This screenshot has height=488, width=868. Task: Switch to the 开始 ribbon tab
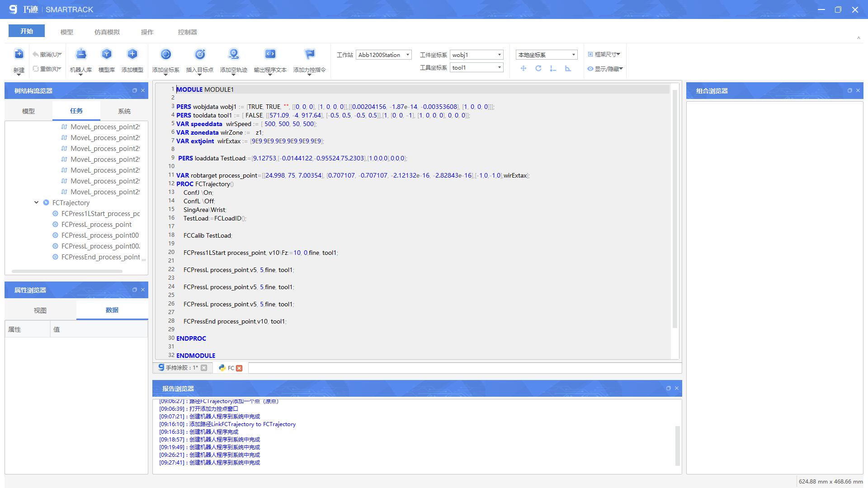pyautogui.click(x=27, y=31)
